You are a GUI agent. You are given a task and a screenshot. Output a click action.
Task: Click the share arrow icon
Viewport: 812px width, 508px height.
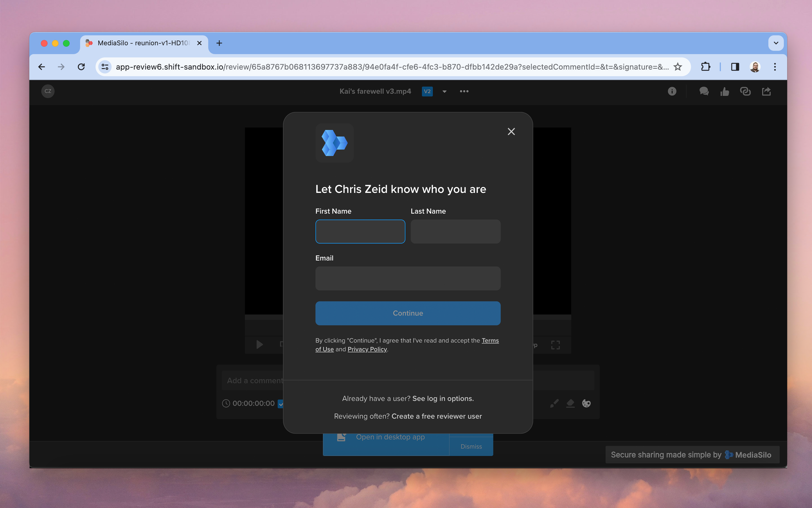click(x=766, y=91)
